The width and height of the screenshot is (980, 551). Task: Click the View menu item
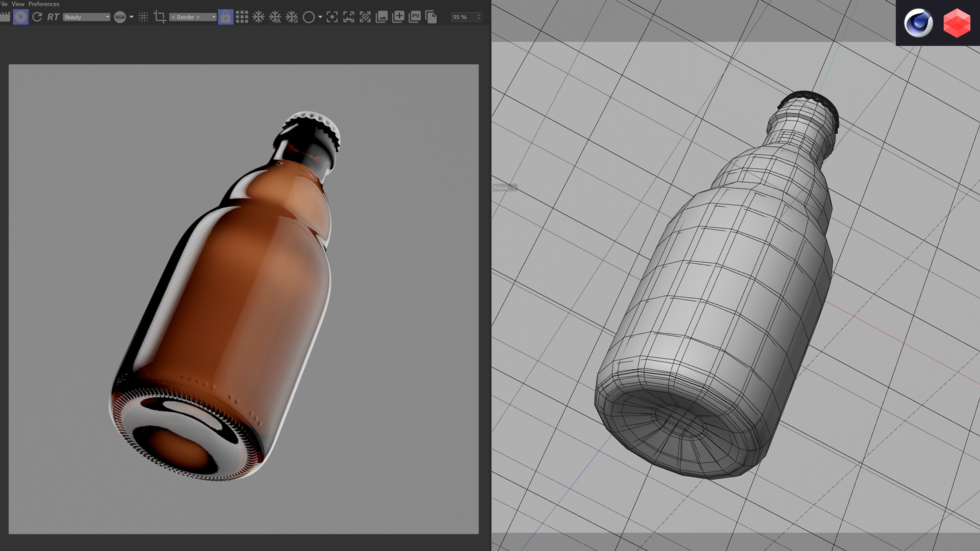pyautogui.click(x=17, y=4)
